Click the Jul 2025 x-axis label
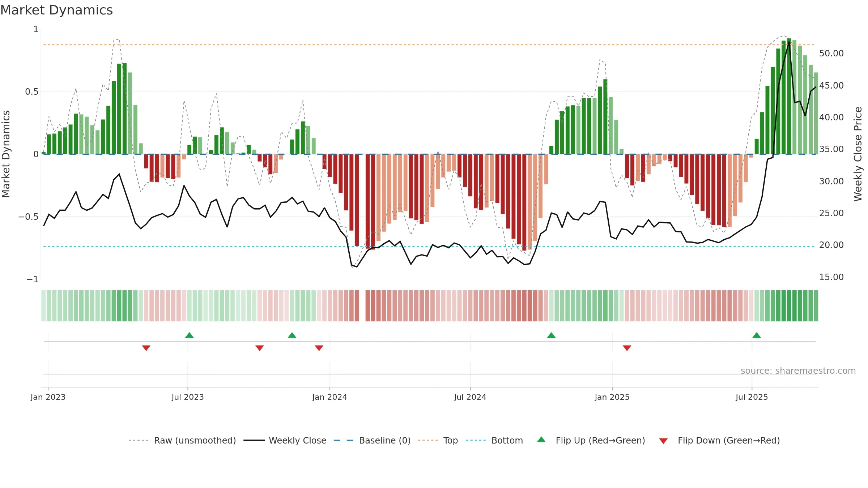Viewport: 868px width, 488px height. tap(752, 397)
